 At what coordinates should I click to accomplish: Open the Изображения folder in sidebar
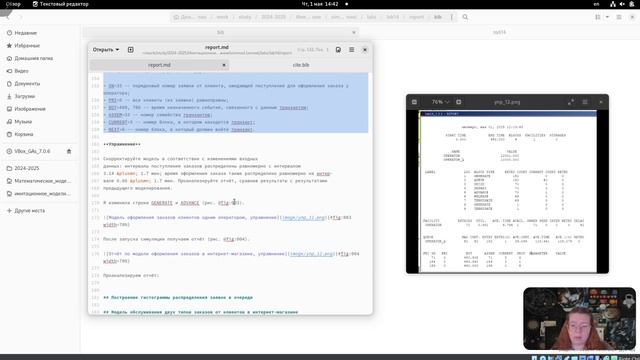click(x=30, y=109)
